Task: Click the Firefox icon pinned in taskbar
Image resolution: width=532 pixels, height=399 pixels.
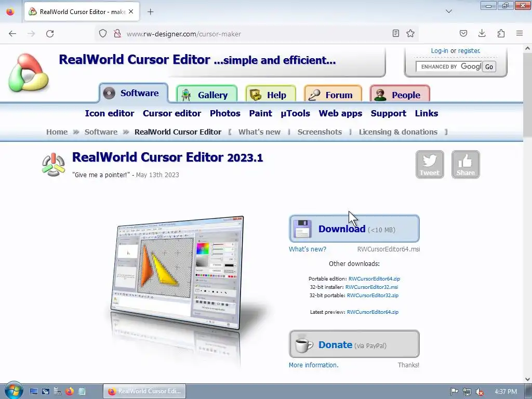Action: [70, 391]
